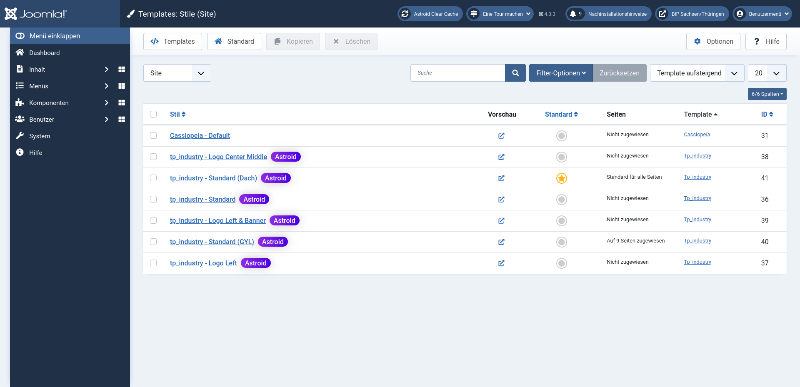This screenshot has width=800, height=387.
Task: Open tp_industry - Logo Left & Banner style
Action: 218,220
